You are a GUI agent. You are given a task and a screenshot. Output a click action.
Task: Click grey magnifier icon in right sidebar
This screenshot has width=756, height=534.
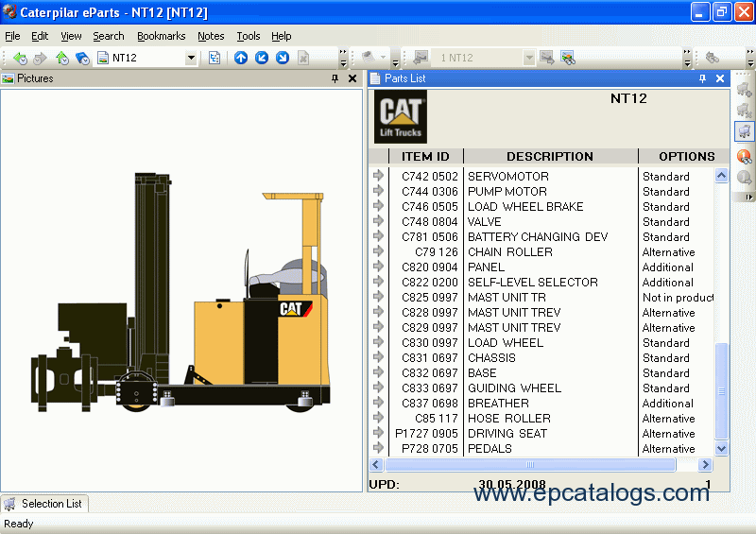pyautogui.click(x=745, y=178)
